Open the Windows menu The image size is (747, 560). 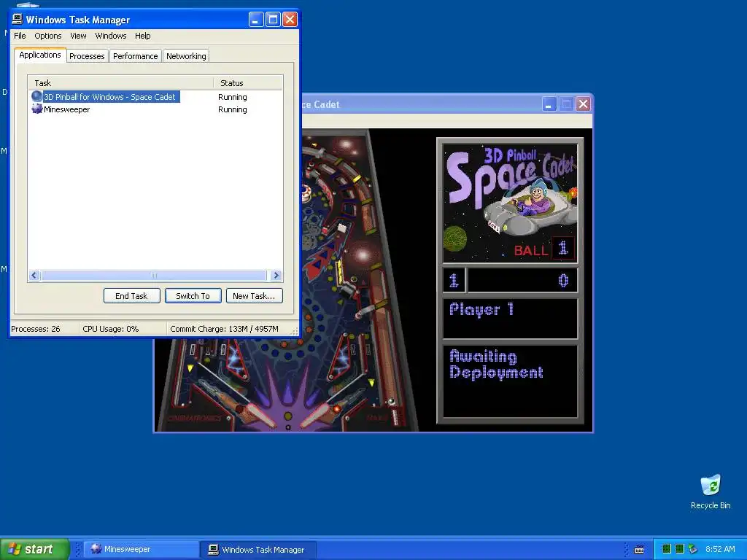(x=111, y=36)
